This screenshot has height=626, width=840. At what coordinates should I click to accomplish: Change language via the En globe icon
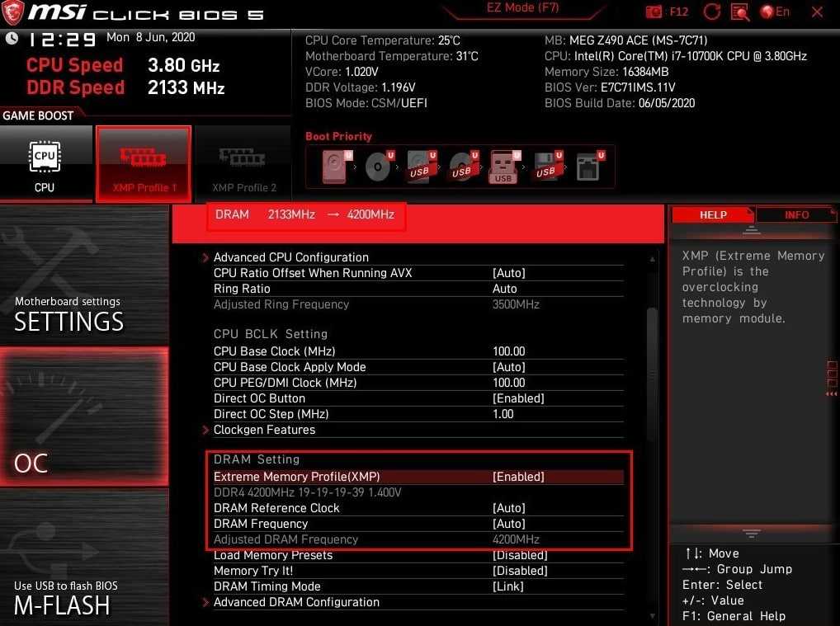click(775, 12)
